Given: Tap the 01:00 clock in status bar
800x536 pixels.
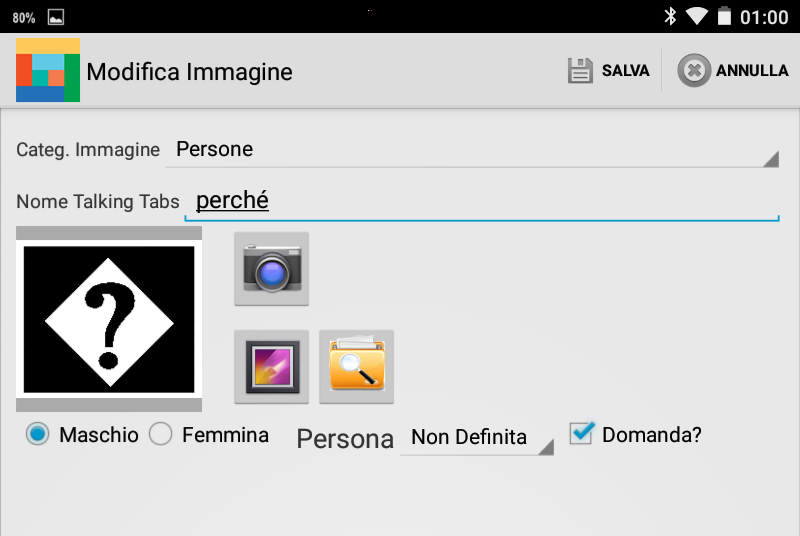Looking at the screenshot, I should (764, 17).
